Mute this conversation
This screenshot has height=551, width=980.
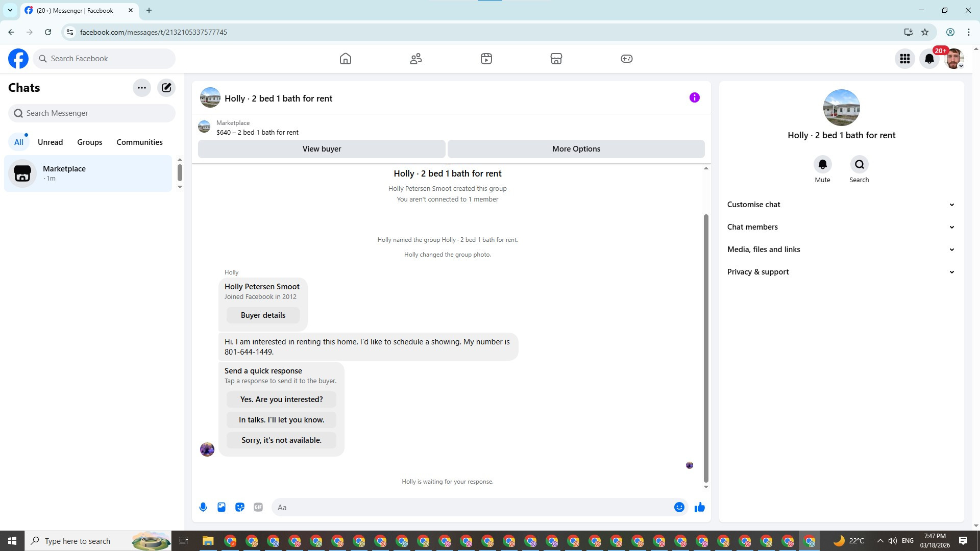822,165
